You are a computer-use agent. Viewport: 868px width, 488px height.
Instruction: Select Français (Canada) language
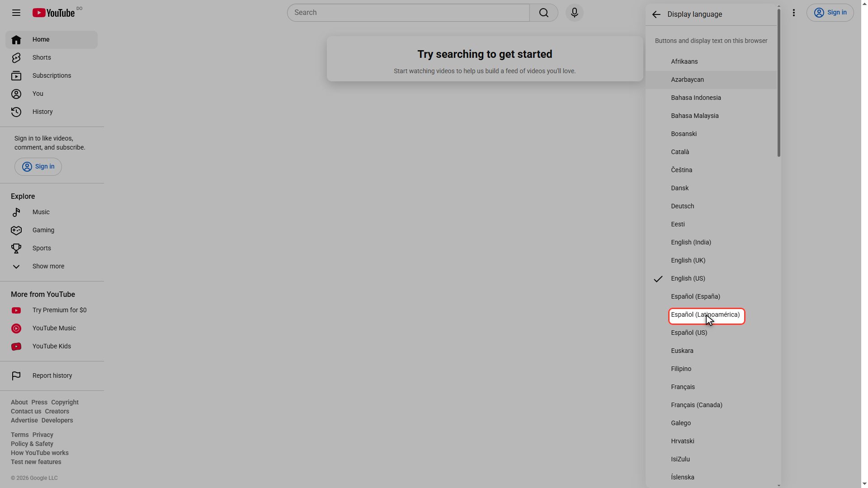711,405
